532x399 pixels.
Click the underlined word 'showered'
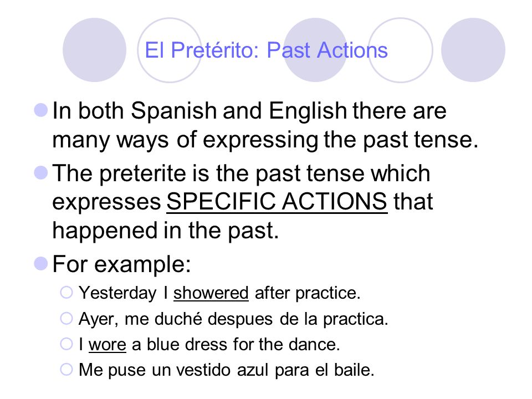[211, 293]
